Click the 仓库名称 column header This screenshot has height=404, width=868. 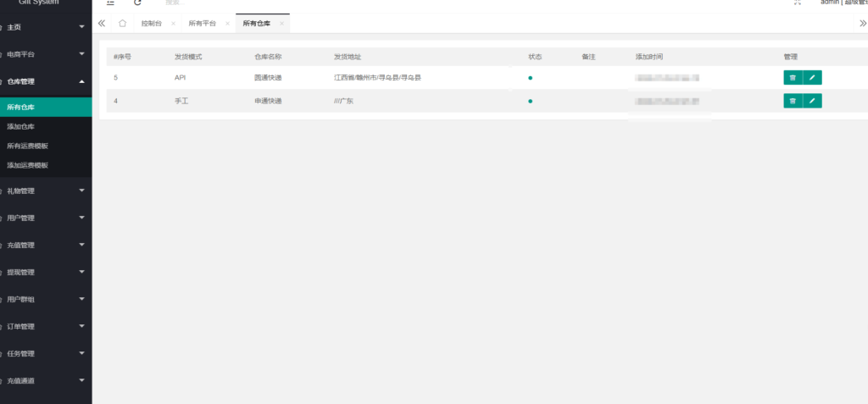[268, 57]
